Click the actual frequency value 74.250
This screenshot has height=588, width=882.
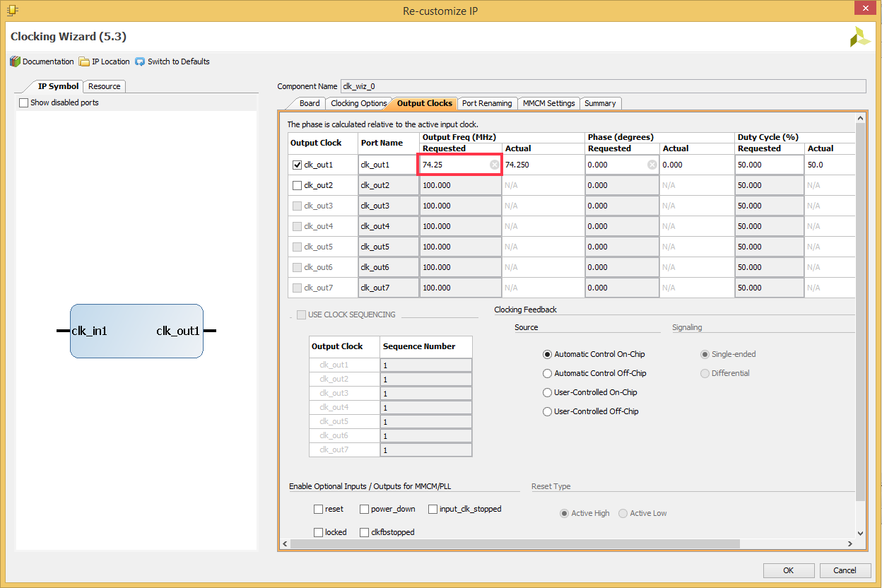517,165
